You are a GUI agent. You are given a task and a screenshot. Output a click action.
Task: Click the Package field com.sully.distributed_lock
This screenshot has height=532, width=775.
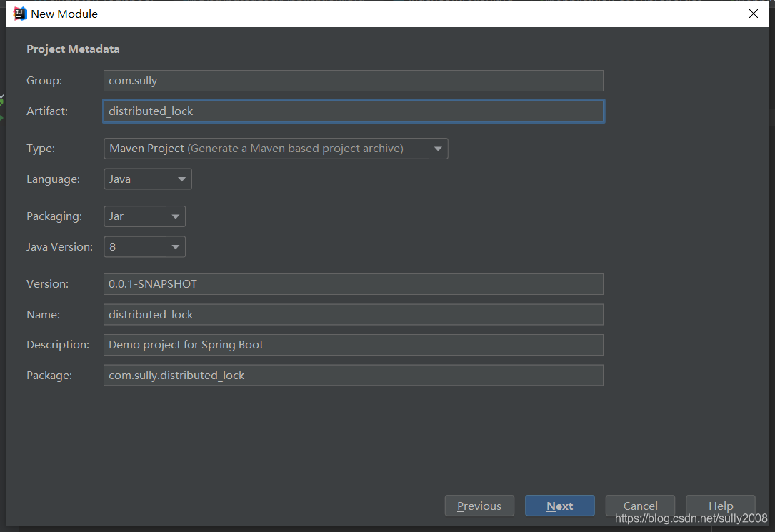[x=354, y=376]
